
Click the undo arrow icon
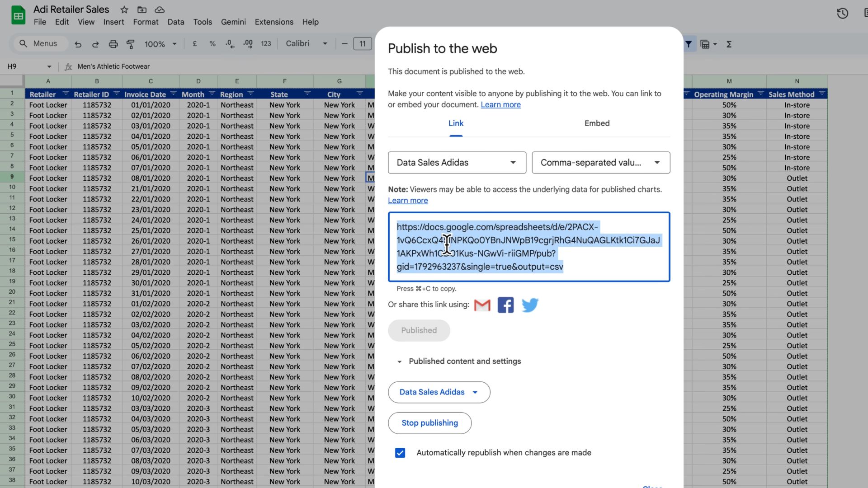tap(78, 44)
